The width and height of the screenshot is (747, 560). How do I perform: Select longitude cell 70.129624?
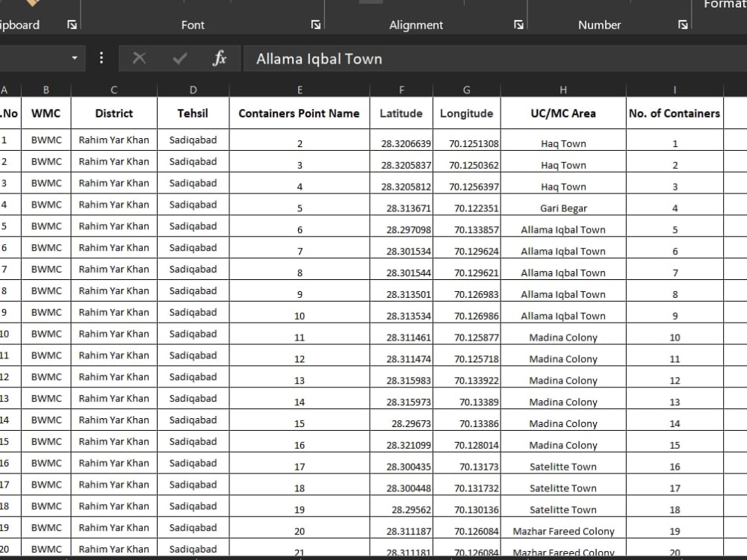coord(467,248)
